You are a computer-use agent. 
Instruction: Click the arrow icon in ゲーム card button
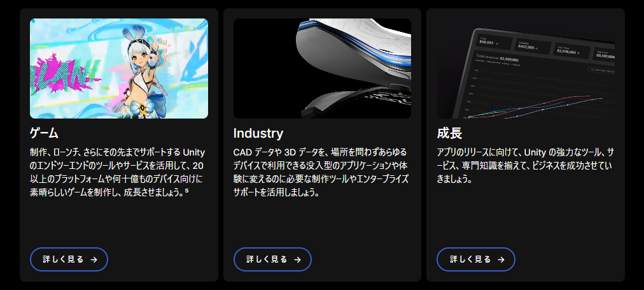pos(94,259)
